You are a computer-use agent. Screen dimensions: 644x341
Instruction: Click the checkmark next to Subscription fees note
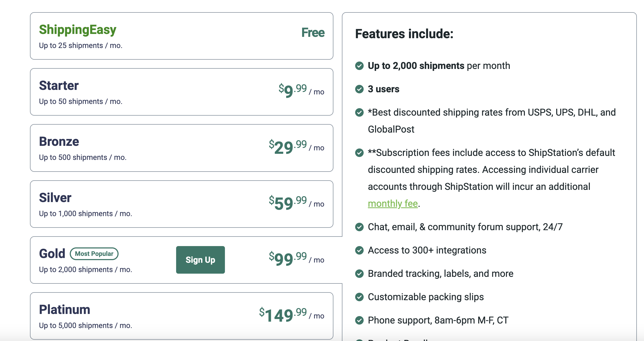tap(359, 152)
